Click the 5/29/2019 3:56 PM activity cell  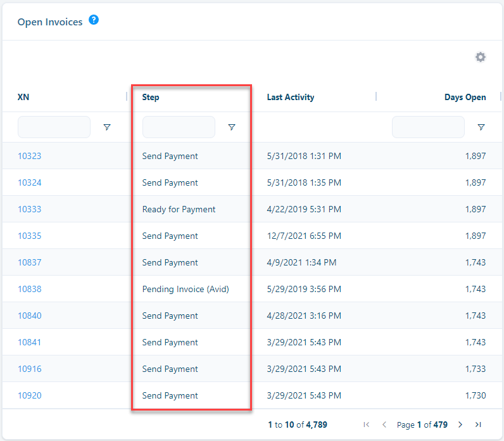coord(304,289)
